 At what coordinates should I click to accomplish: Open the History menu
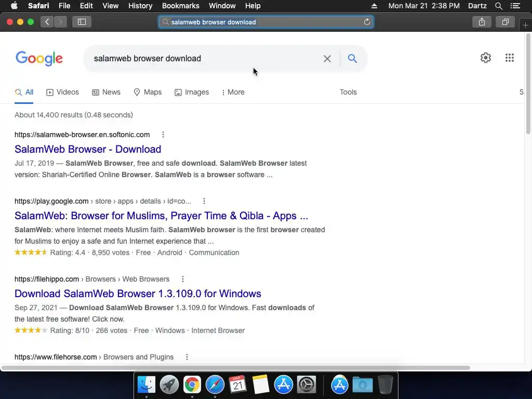pos(140,6)
